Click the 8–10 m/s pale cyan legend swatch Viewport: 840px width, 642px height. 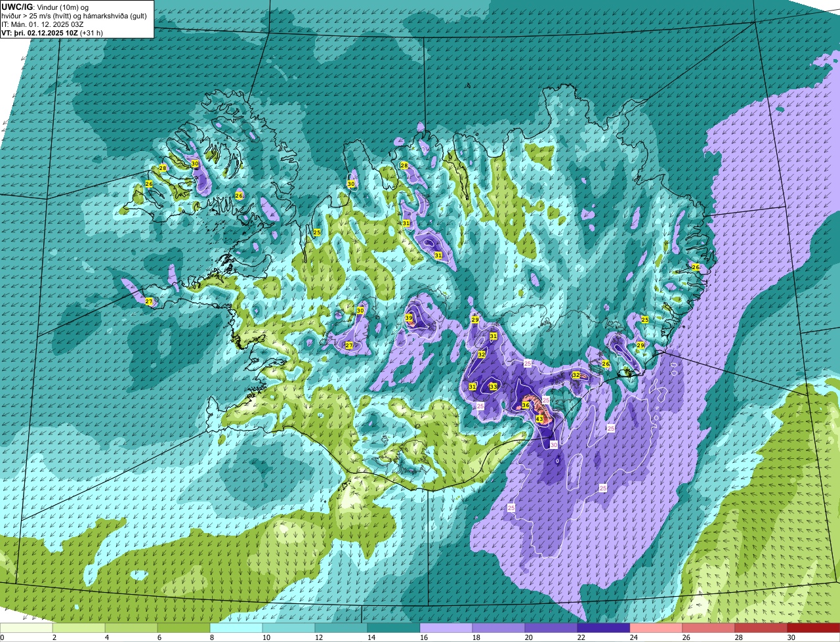[236, 628]
